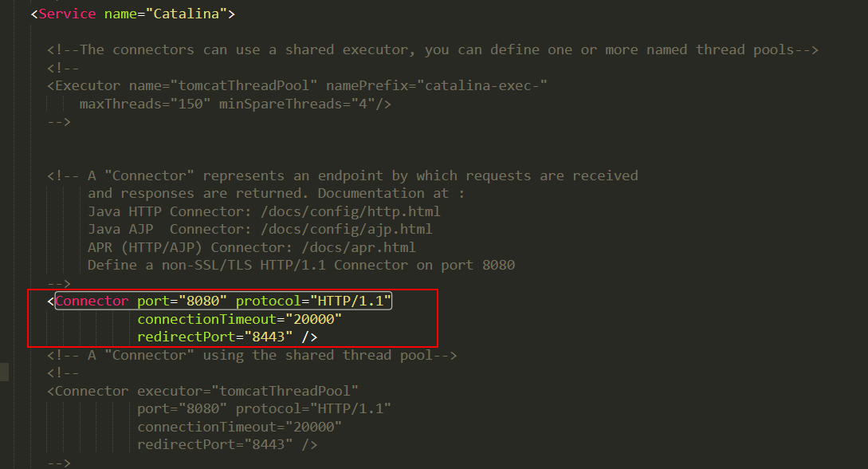Click executor="tomcatThreadPool" in commented Connector
868x469 pixels.
click(x=247, y=392)
